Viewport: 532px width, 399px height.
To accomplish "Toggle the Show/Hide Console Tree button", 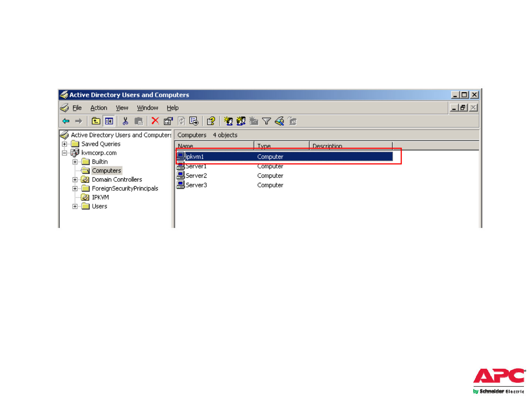I will [x=109, y=121].
